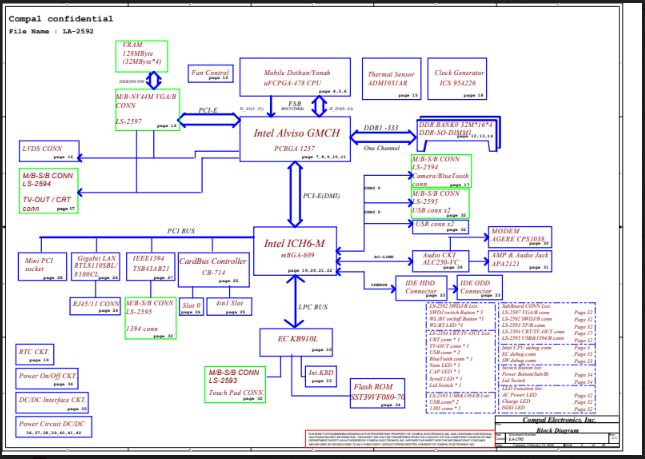Click the LS-2594 TV-OUT / CRT conn block
The height and width of the screenshot is (459, 645).
(x=49, y=191)
